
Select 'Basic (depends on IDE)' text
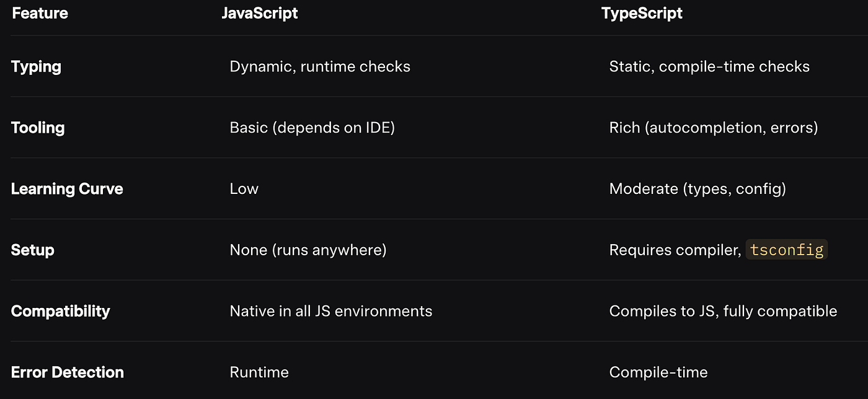click(x=312, y=128)
